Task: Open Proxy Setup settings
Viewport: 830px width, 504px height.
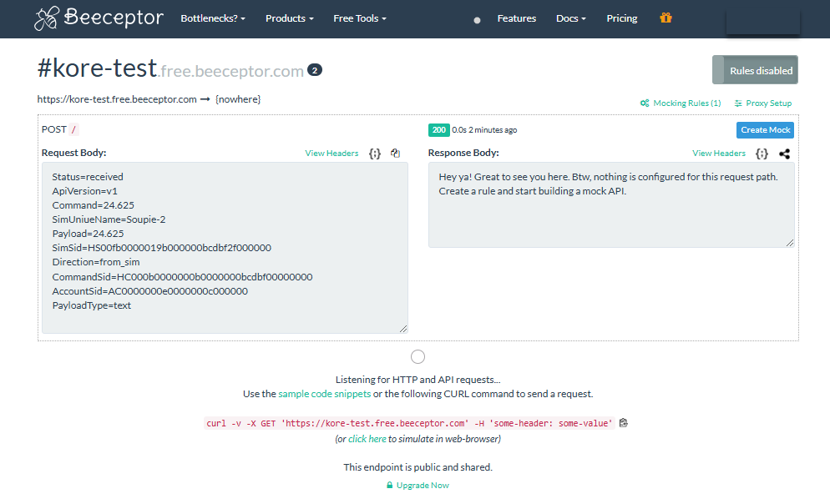Action: click(x=763, y=103)
